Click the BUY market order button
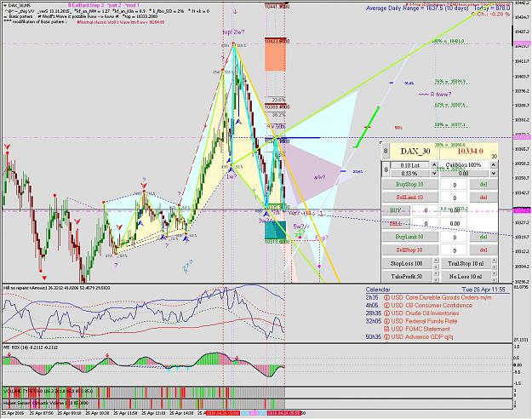532x419 pixels. pyautogui.click(x=396, y=210)
